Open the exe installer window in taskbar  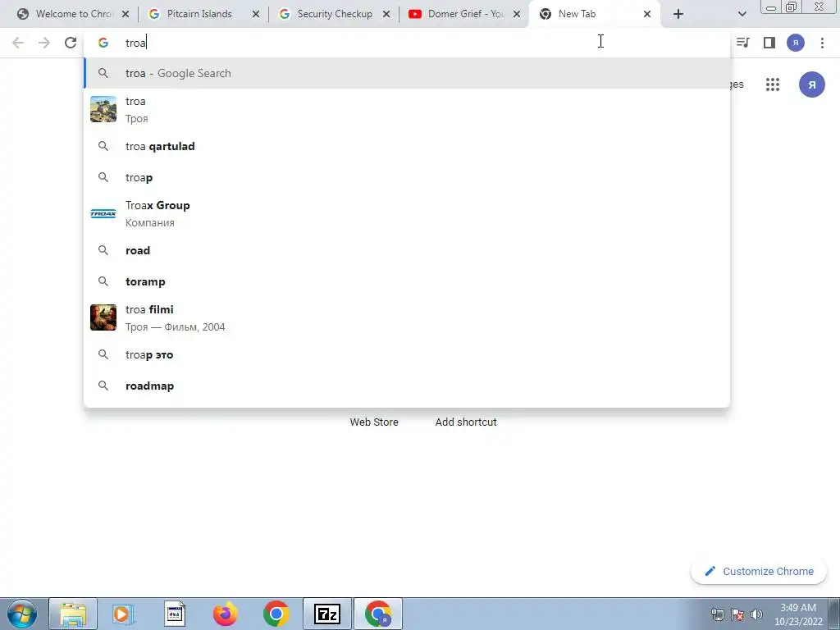[x=175, y=614]
